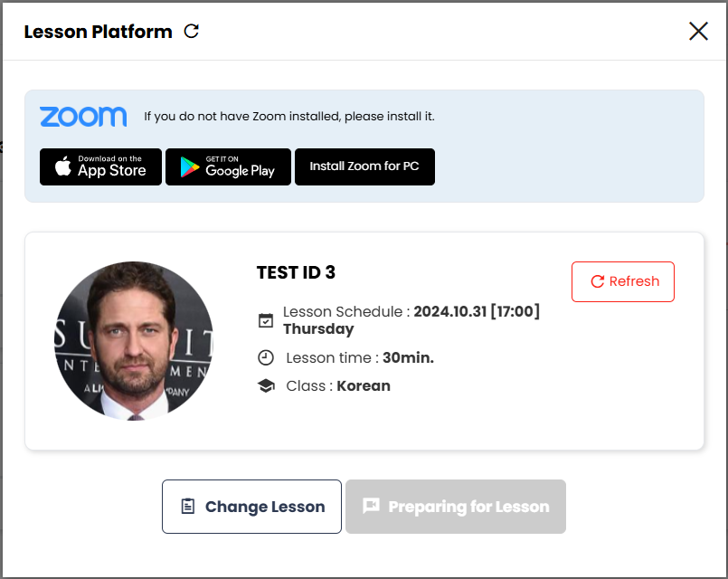This screenshot has height=579, width=728.
Task: Click the document icon inside Change Lesson
Action: [188, 507]
